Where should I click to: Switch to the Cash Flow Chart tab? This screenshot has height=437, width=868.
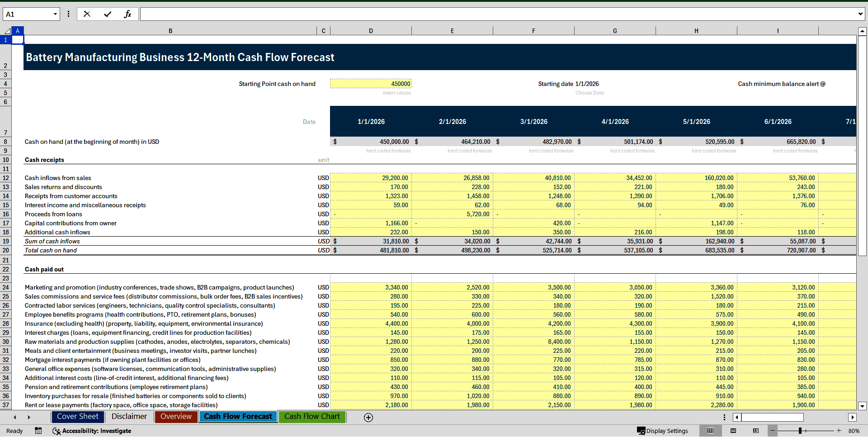coord(312,417)
